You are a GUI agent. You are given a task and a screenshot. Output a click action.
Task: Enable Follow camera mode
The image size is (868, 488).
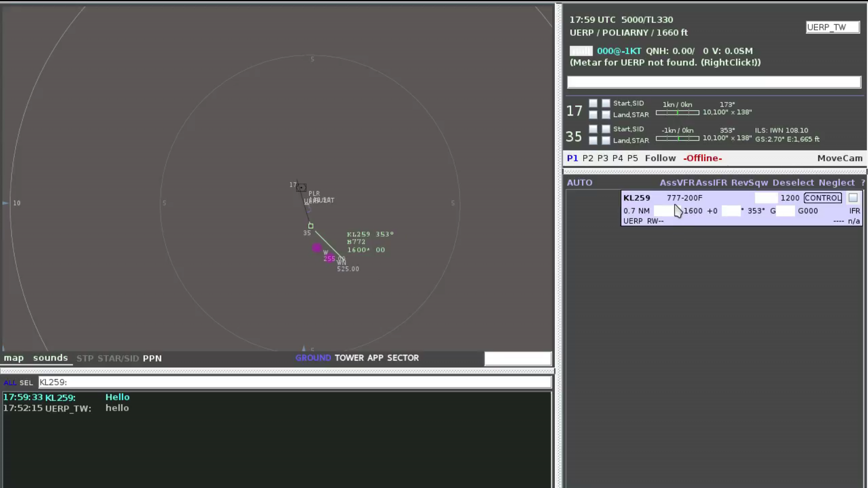pyautogui.click(x=660, y=158)
